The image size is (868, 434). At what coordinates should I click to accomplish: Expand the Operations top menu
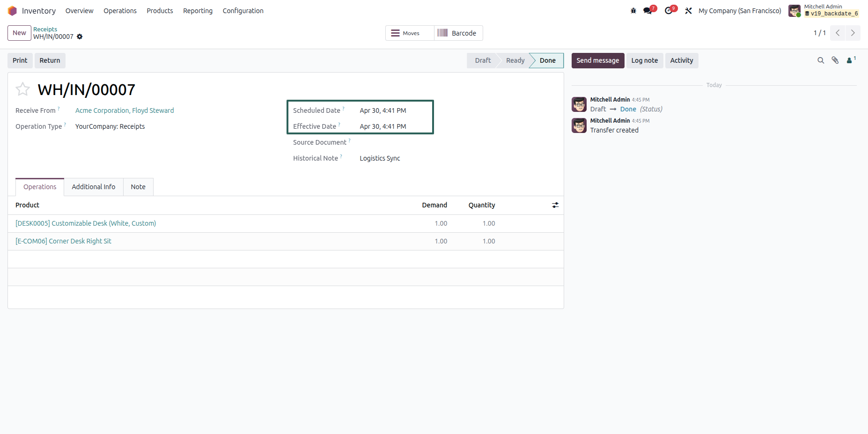pos(120,11)
